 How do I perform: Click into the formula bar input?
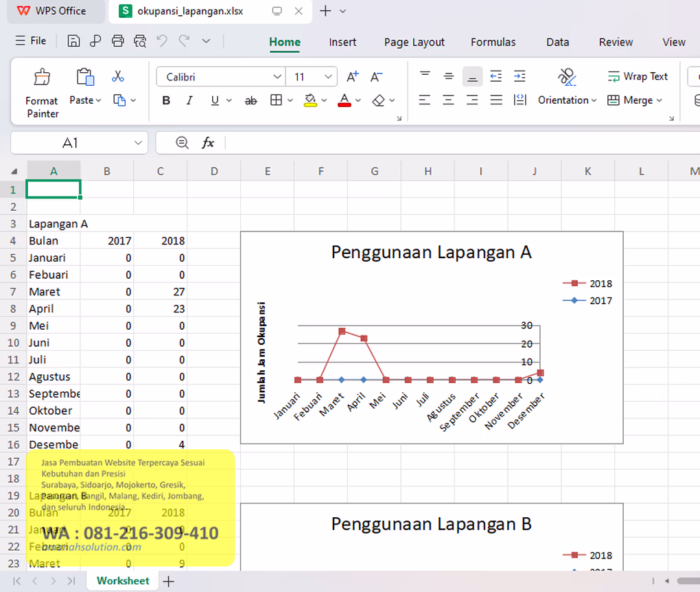(x=462, y=143)
